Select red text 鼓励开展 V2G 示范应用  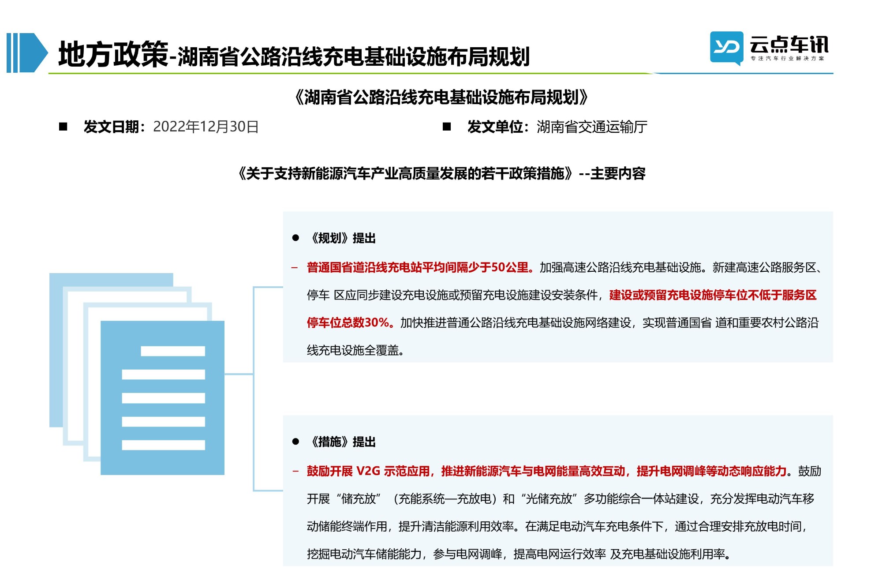(x=368, y=471)
